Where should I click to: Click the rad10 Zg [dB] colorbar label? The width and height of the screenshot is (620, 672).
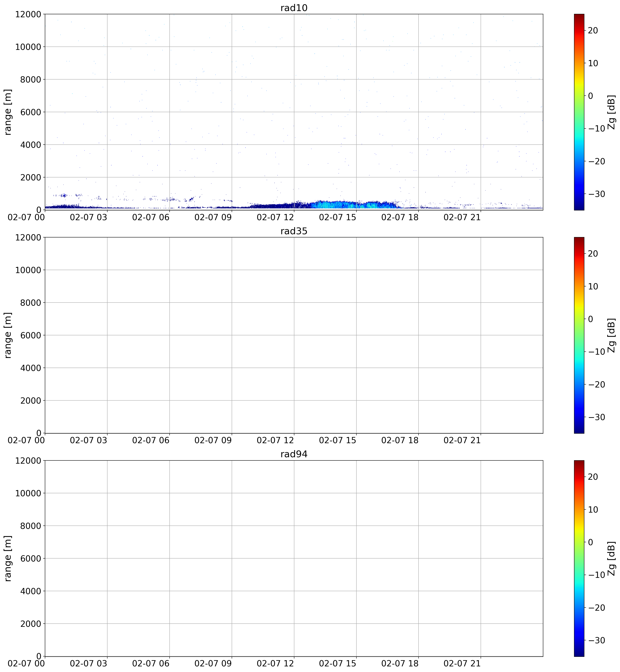pyautogui.click(x=611, y=112)
